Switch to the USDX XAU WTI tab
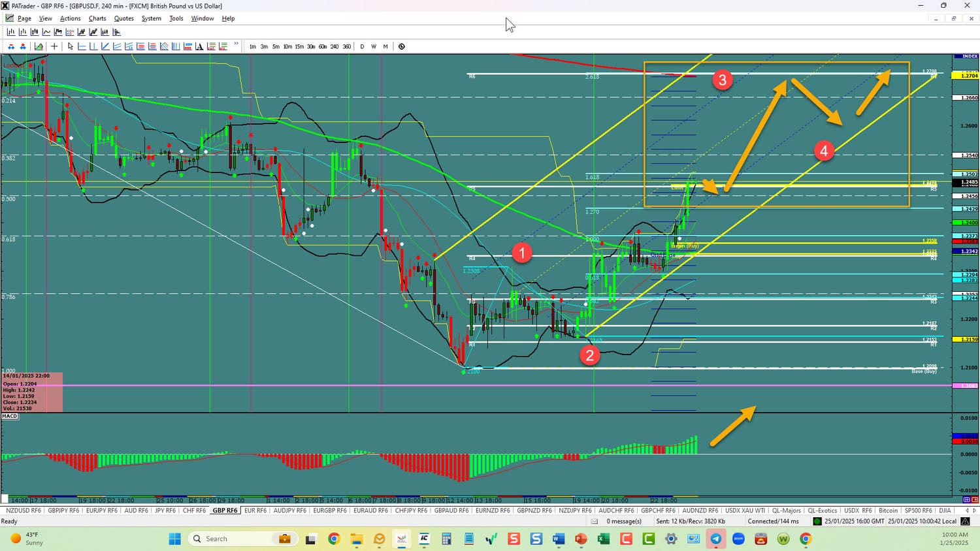980x551 pixels. (x=745, y=511)
